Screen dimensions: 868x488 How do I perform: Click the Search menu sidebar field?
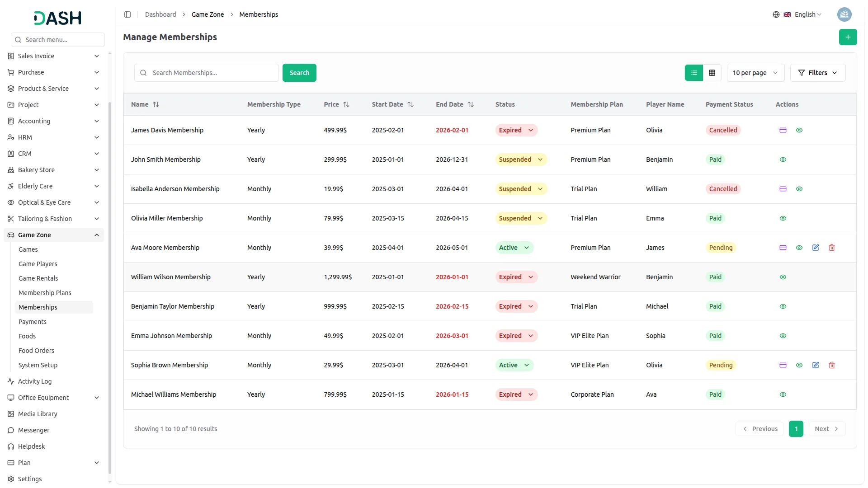58,40
